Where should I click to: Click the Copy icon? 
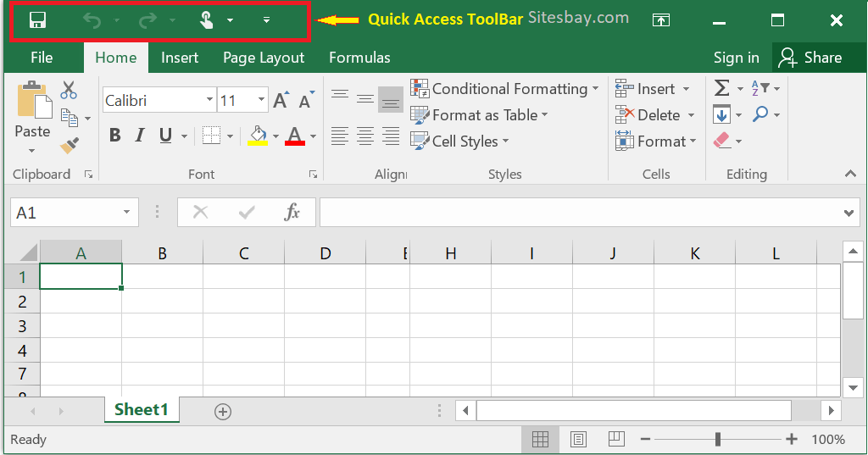(x=70, y=118)
